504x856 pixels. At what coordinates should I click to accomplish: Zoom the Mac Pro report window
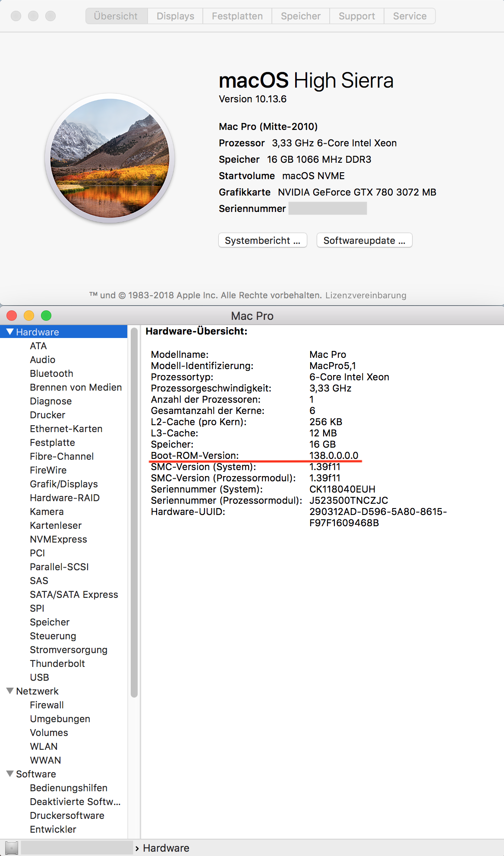pyautogui.click(x=46, y=316)
